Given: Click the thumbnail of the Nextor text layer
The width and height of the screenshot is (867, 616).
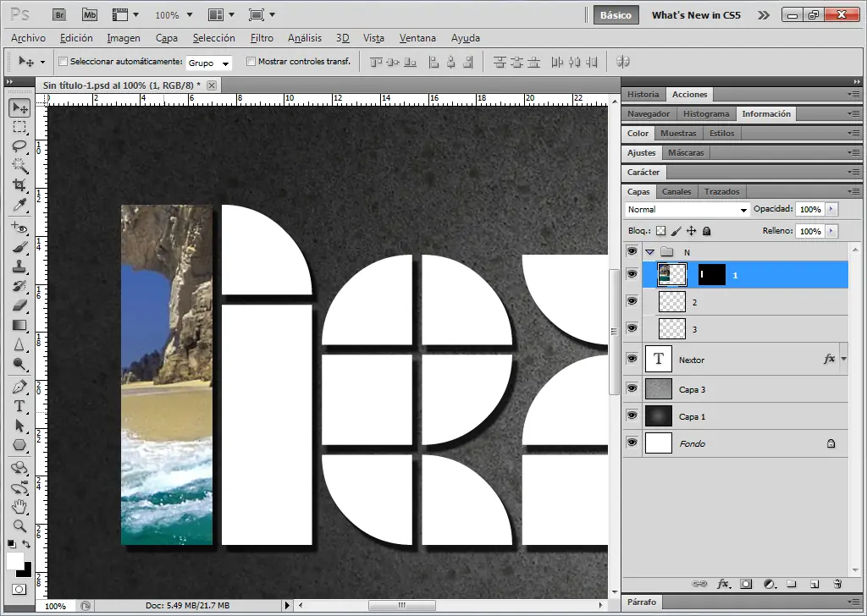Looking at the screenshot, I should [x=658, y=359].
